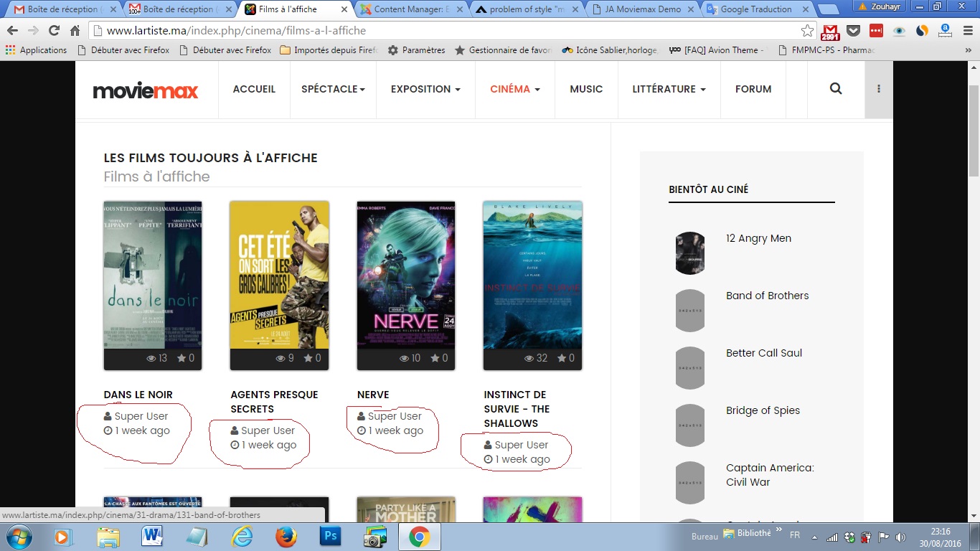The height and width of the screenshot is (551, 980).
Task: Open the FORUM navigation item
Action: [753, 89]
